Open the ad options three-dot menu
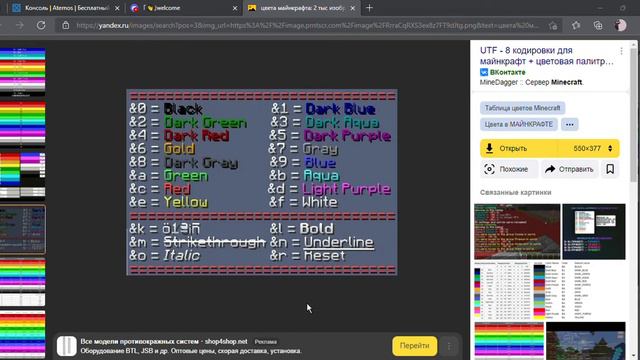This screenshot has width=640, height=360. [449, 346]
